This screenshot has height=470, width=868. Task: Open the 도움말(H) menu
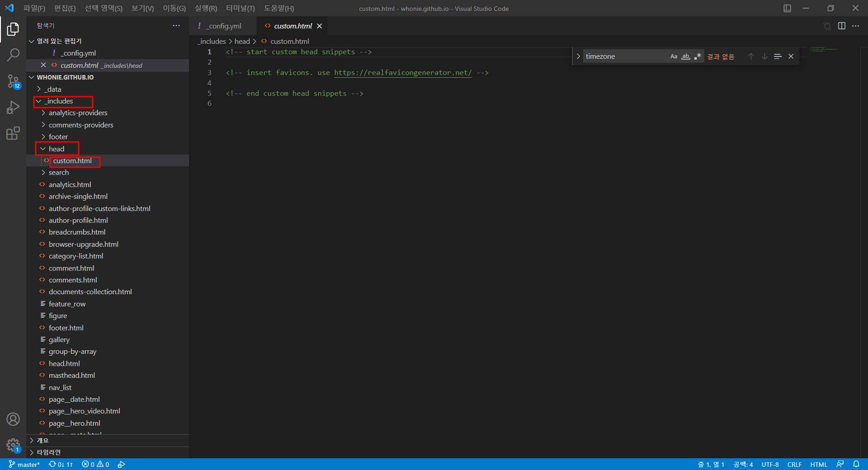click(279, 8)
